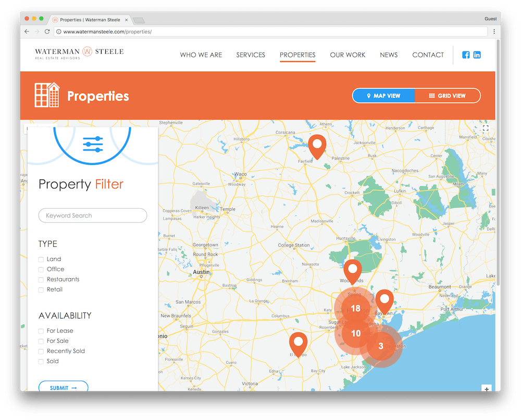The image size is (521, 420).
Task: Click the Guest profile label
Action: 490,19
